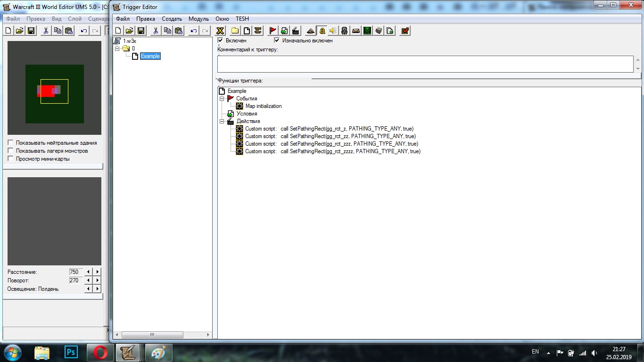Click the Test Map icon with red checkmark
Image resolution: width=644 pixels, height=362 pixels.
coord(405,31)
